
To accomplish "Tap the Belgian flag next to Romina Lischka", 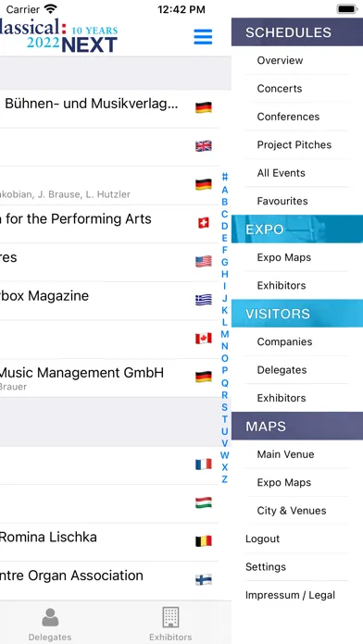I will (204, 541).
